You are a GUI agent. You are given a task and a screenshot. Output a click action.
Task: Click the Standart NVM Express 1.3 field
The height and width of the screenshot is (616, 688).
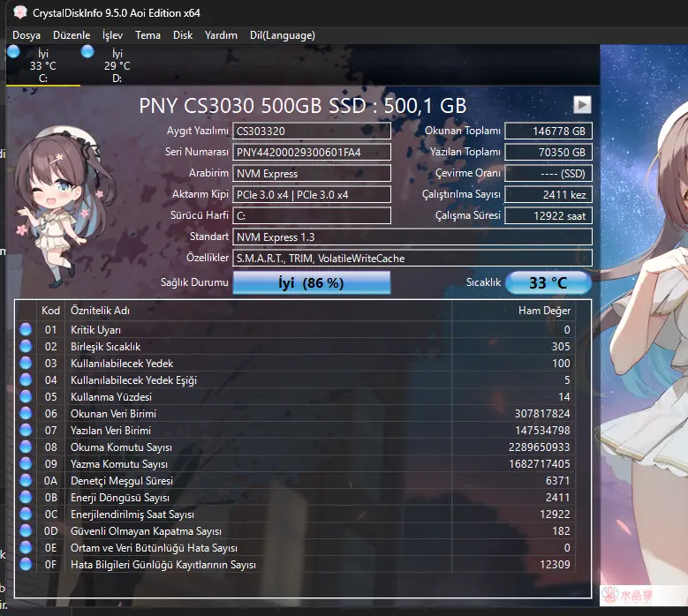412,237
